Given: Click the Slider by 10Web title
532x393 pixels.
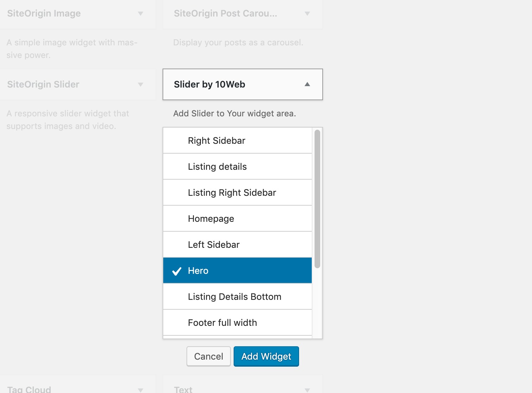Looking at the screenshot, I should (x=209, y=84).
